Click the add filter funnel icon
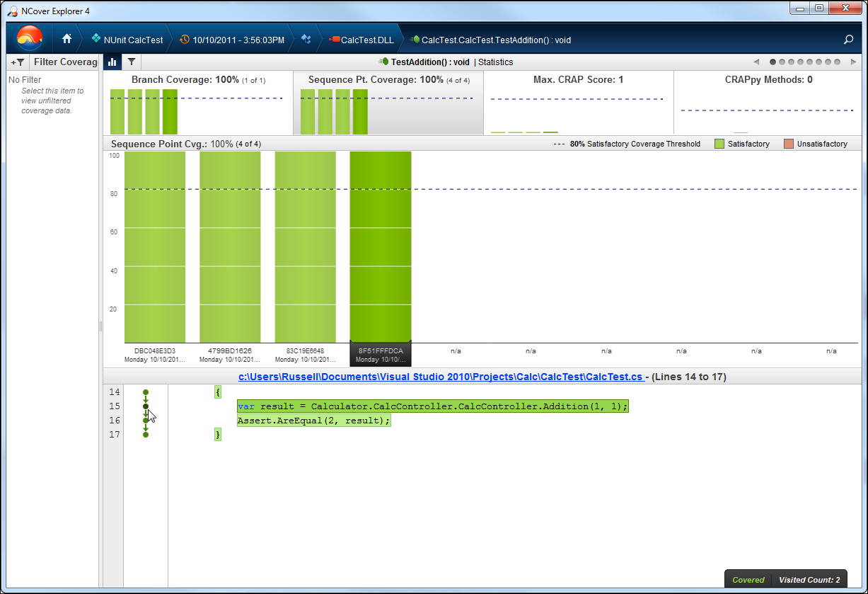This screenshot has height=594, width=868. pos(18,62)
